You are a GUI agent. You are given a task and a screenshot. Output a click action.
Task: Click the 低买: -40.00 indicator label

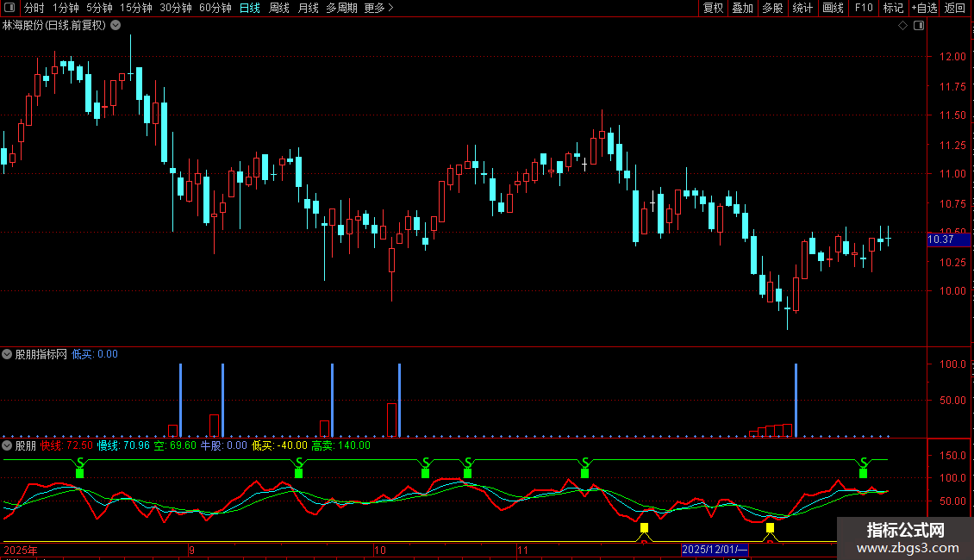pyautogui.click(x=279, y=445)
